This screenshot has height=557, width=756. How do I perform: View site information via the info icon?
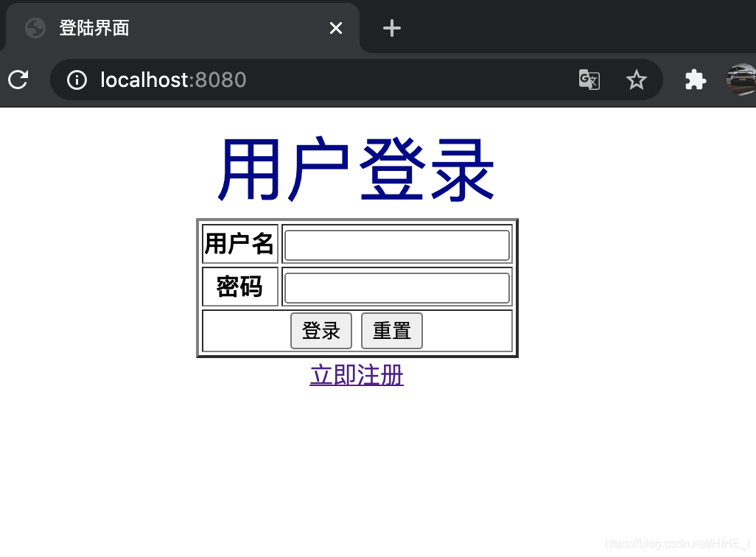click(x=77, y=80)
